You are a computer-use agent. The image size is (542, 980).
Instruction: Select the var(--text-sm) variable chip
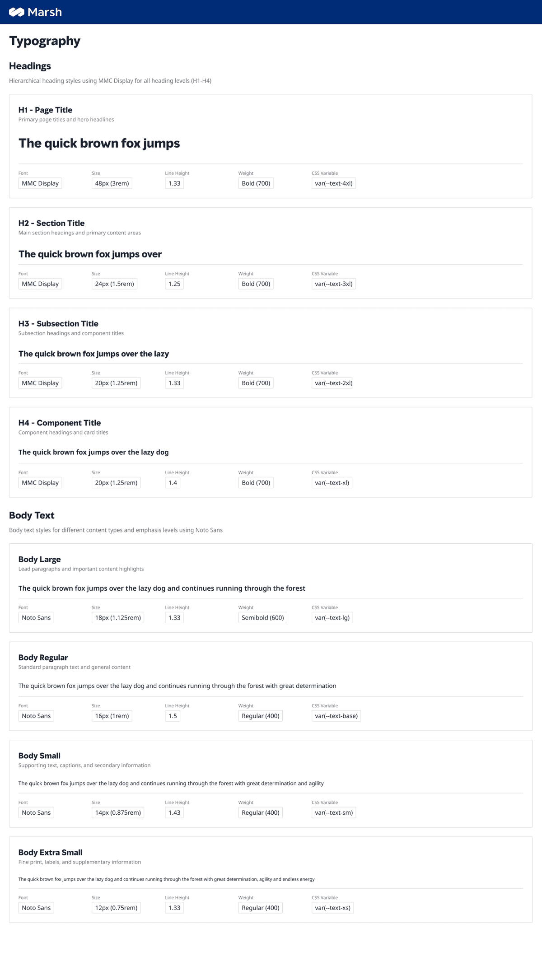(334, 812)
